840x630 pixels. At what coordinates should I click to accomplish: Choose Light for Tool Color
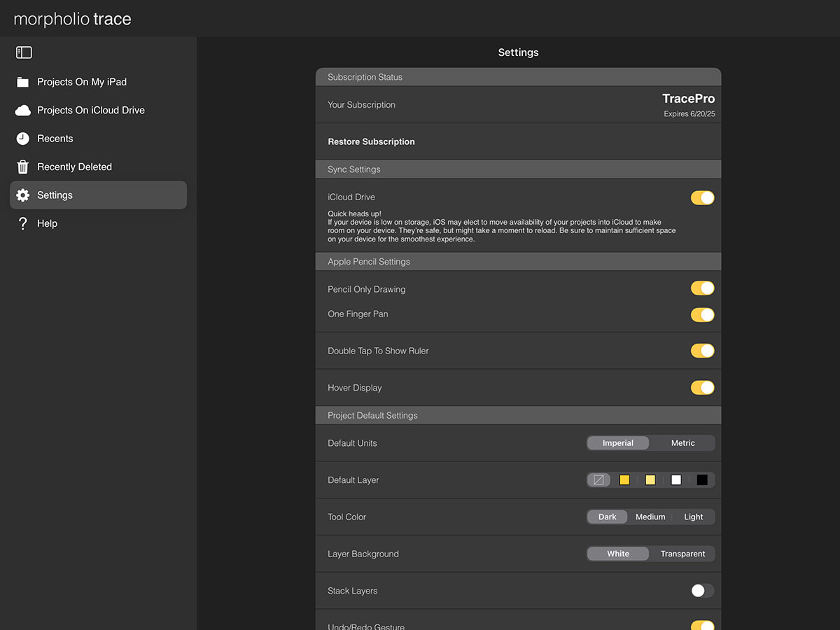click(x=693, y=517)
